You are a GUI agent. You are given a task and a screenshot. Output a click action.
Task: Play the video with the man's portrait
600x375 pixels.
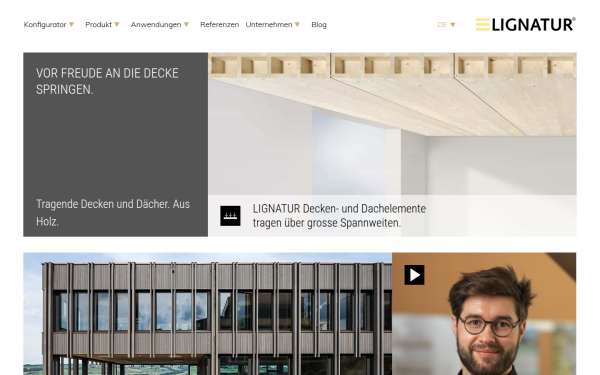point(414,275)
